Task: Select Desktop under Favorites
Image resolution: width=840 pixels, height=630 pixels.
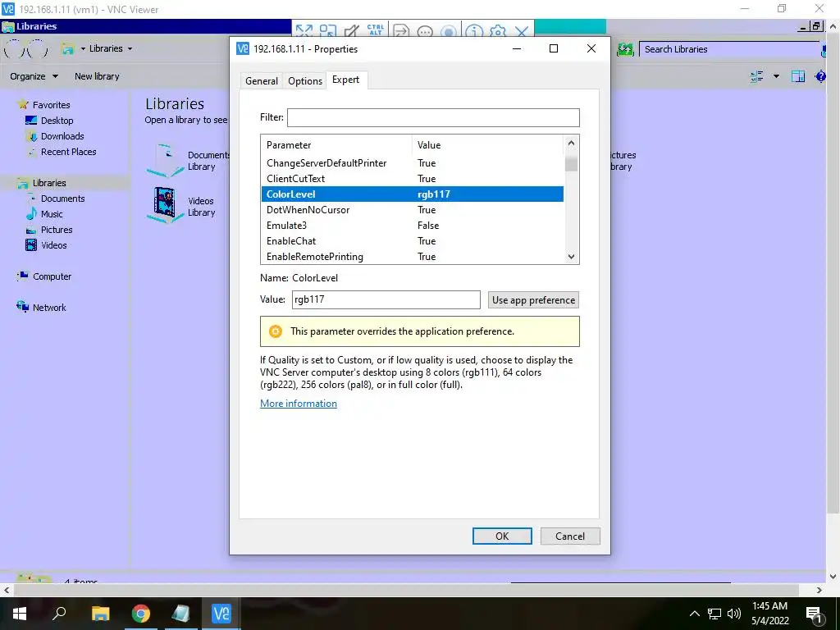Action: [57, 121]
